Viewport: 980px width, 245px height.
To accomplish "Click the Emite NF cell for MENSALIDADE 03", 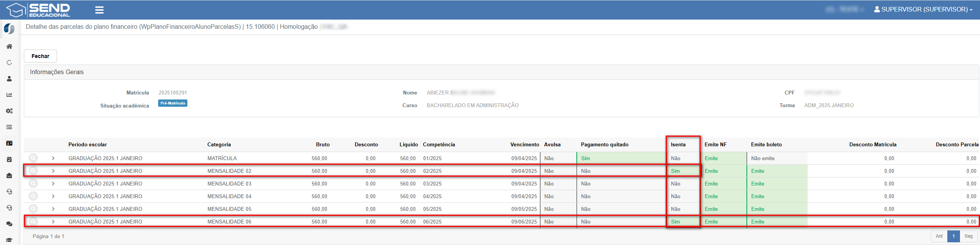I will (x=724, y=184).
